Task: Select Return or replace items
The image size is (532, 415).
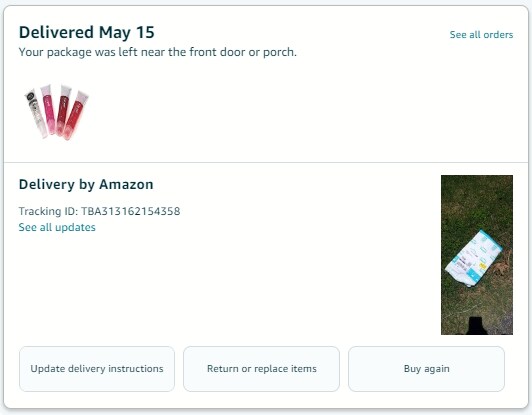Action: [x=262, y=369]
